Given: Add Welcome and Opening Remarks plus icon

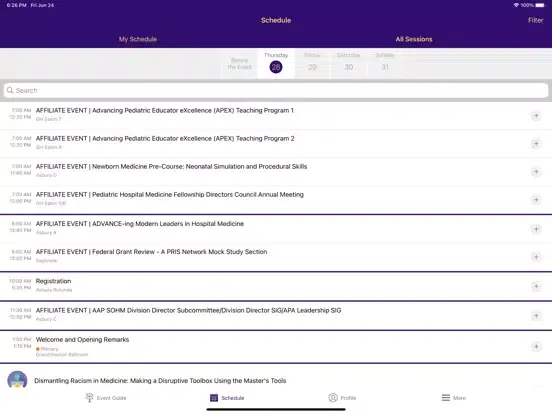Looking at the screenshot, I should (536, 347).
